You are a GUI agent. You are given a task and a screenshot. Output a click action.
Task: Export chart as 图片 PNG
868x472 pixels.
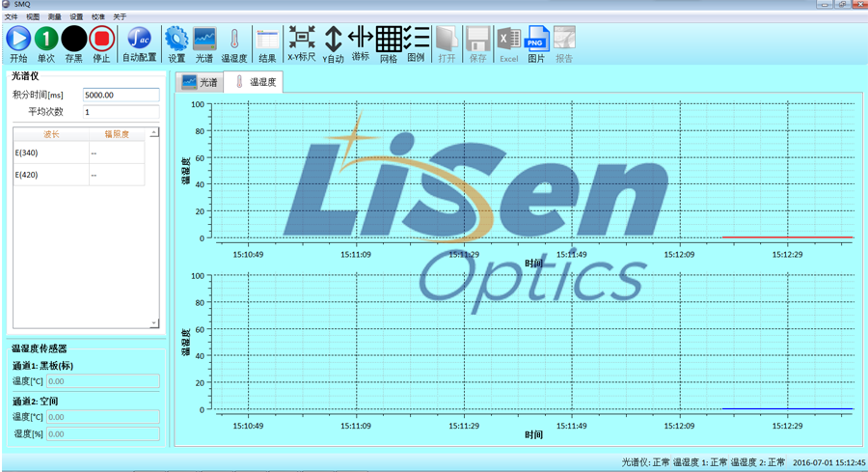tap(536, 44)
